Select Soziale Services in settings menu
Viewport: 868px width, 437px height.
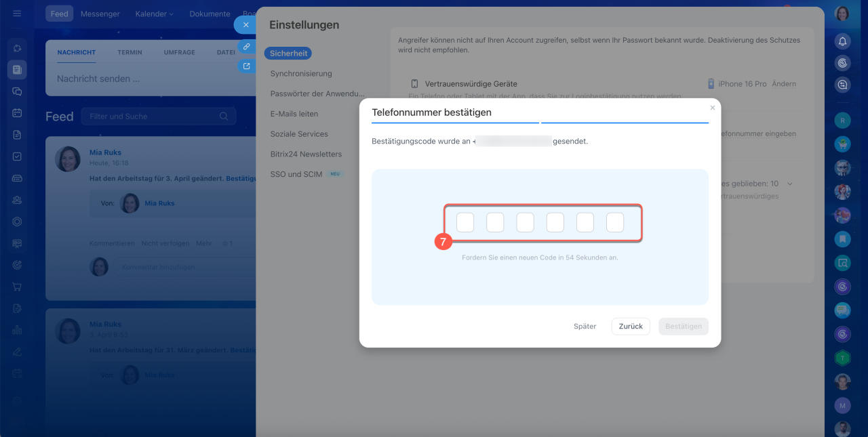tap(299, 134)
